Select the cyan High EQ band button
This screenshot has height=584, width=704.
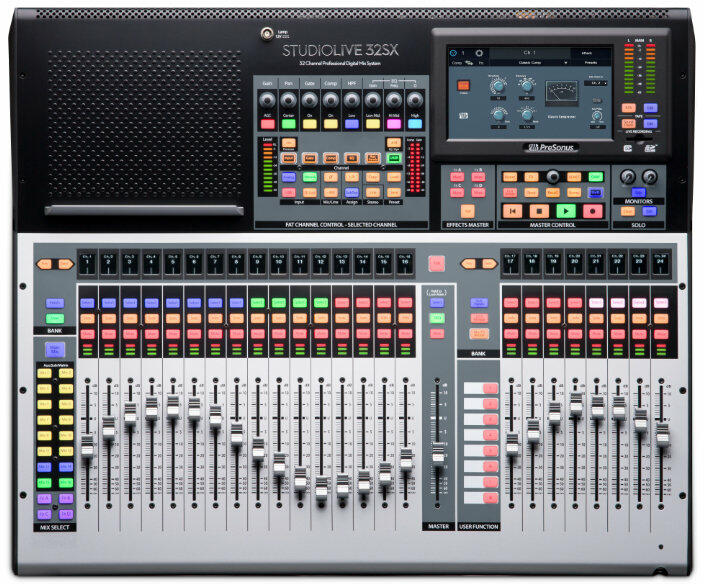click(415, 124)
